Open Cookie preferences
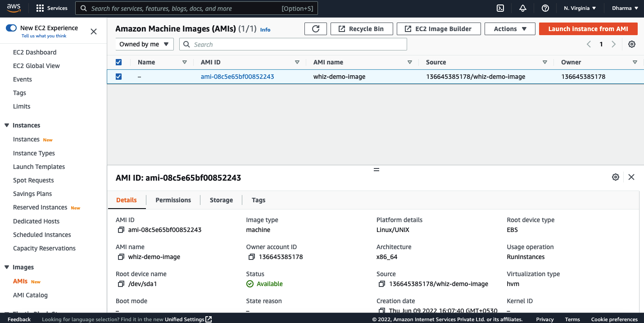The height and width of the screenshot is (323, 644). 614,319
